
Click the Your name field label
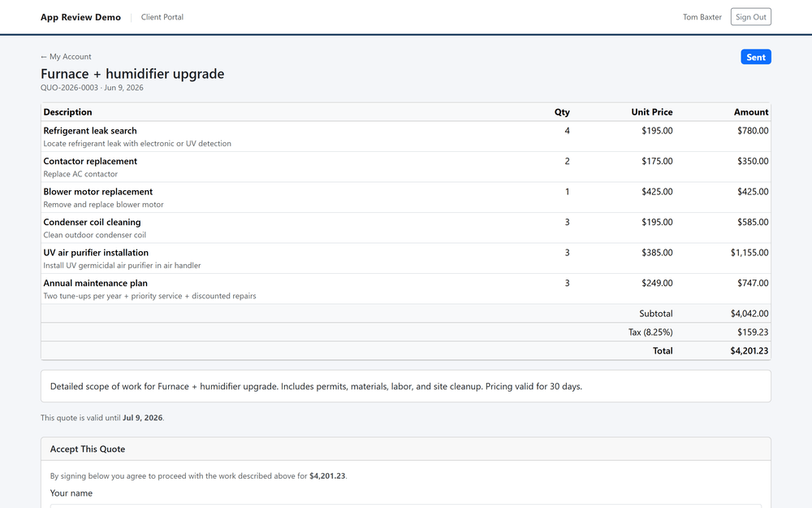[x=71, y=493]
